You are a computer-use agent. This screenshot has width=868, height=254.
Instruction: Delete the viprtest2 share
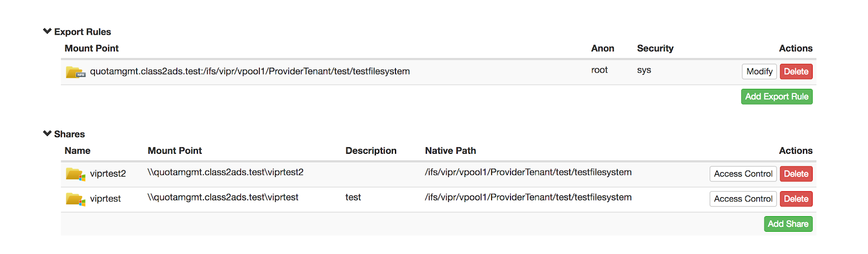[x=796, y=174]
